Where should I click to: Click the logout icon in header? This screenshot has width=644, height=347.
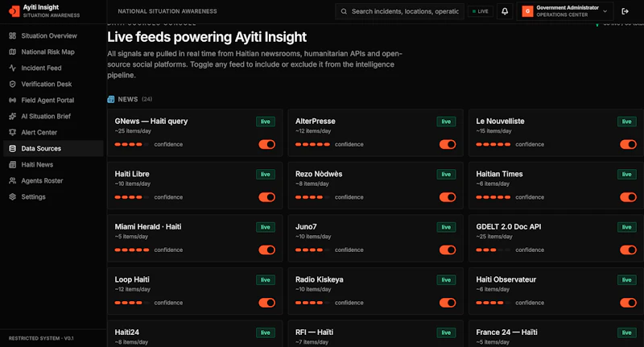click(625, 11)
